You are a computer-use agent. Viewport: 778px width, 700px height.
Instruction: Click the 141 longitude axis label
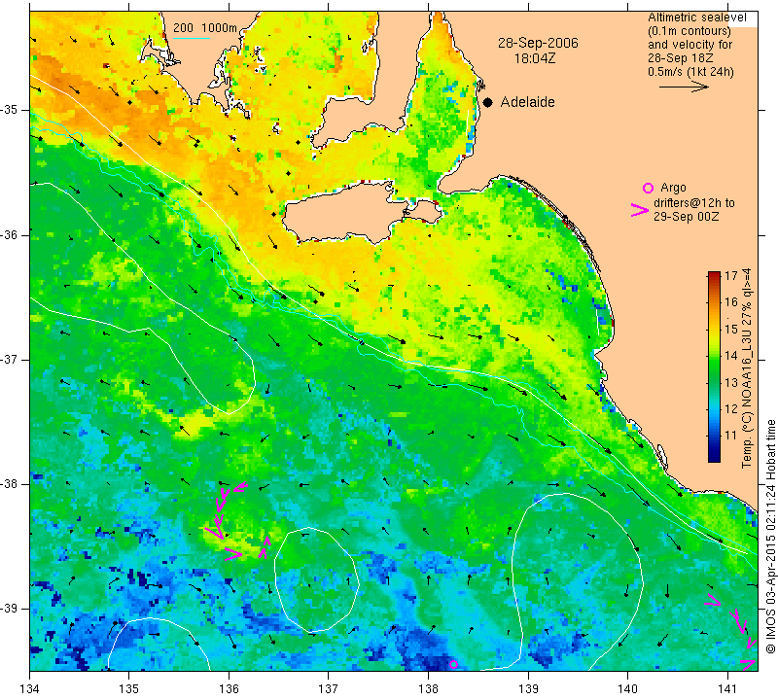pos(727,688)
